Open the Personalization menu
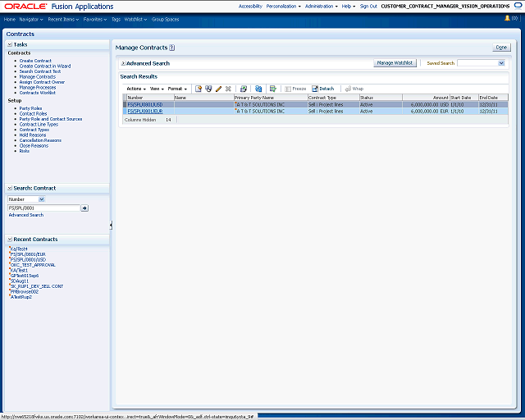Screen dimensions: 525x420 click(283, 6)
